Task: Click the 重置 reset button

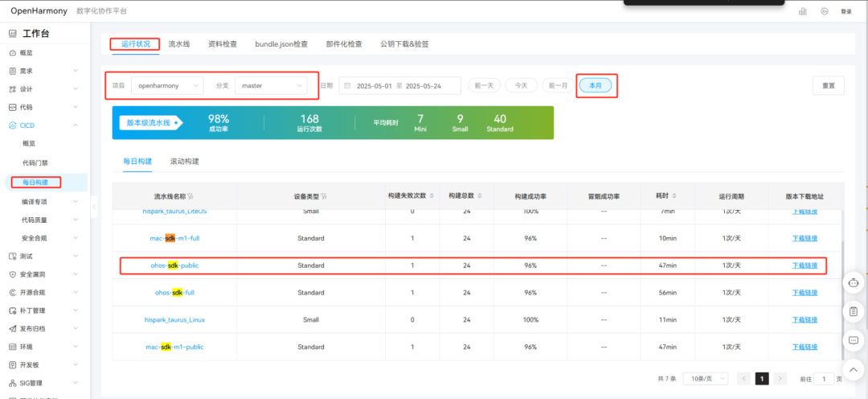Action: (829, 85)
